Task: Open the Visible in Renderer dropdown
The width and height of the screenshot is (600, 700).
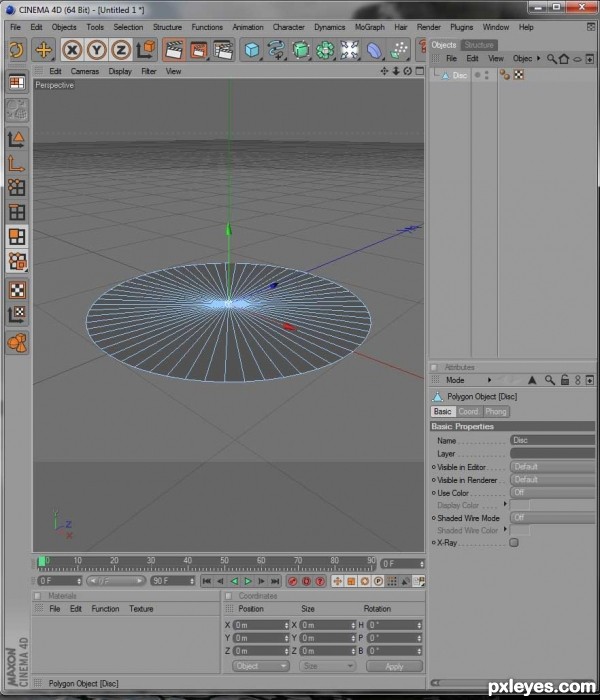Action: click(x=552, y=480)
